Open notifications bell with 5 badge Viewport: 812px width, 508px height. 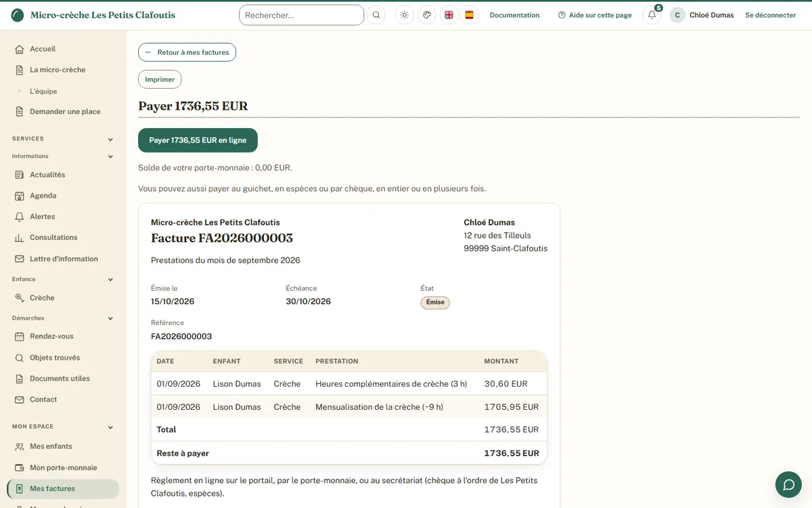click(652, 15)
